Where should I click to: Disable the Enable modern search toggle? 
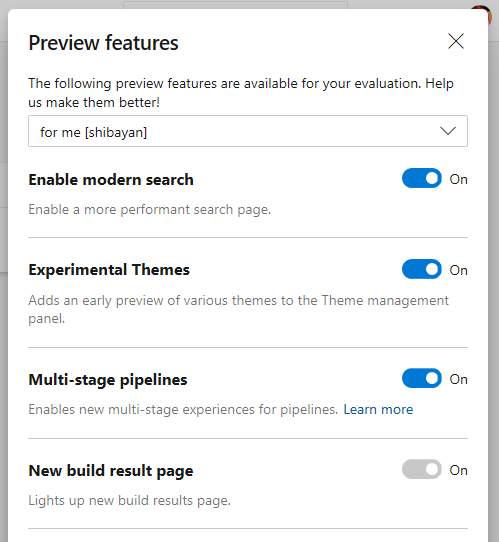tap(422, 178)
